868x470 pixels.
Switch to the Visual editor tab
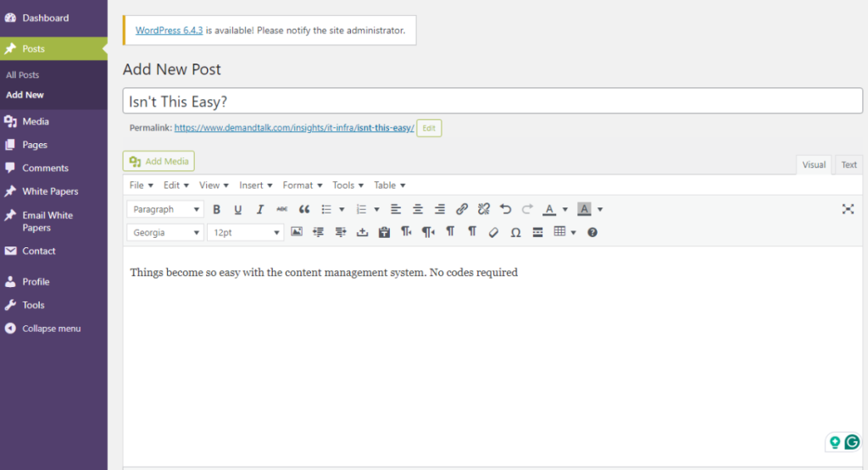pyautogui.click(x=814, y=165)
